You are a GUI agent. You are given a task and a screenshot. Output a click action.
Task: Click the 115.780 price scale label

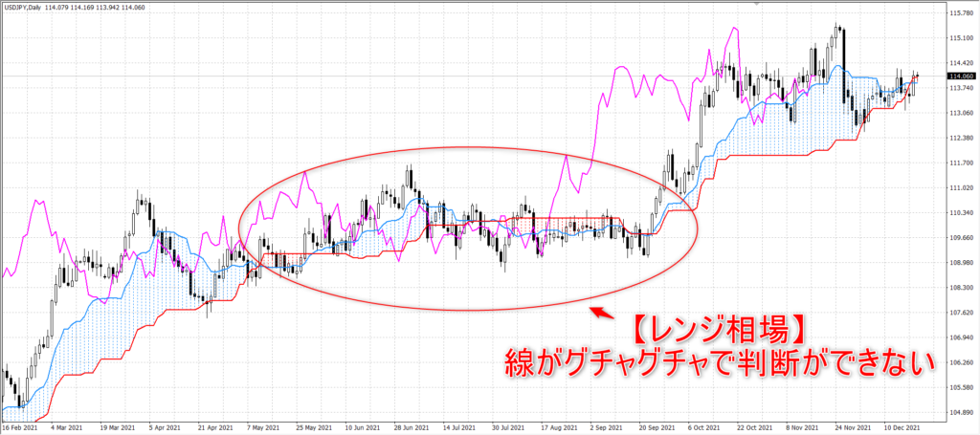(x=961, y=13)
